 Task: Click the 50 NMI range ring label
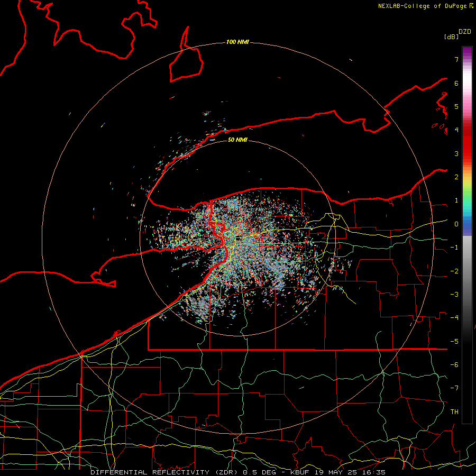tap(237, 140)
